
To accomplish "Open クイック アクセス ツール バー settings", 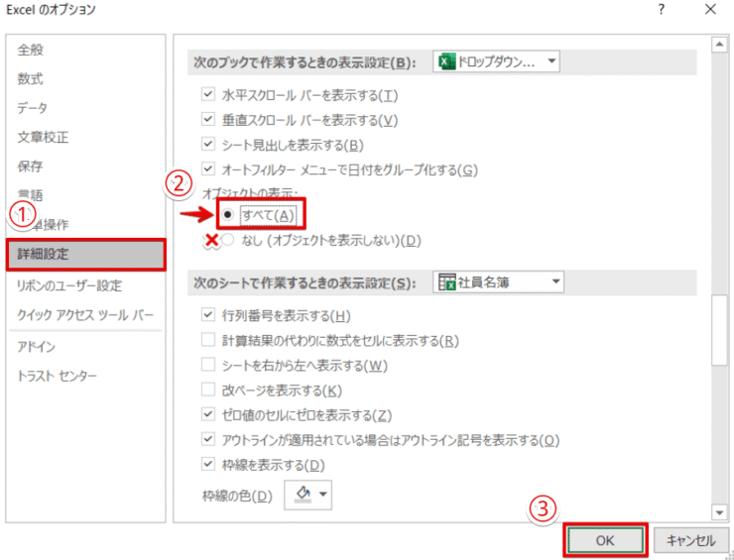I will point(84,315).
